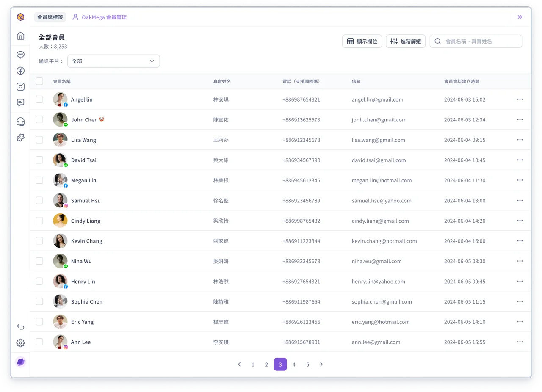Open the Instagram channel sidebar icon

(x=20, y=87)
